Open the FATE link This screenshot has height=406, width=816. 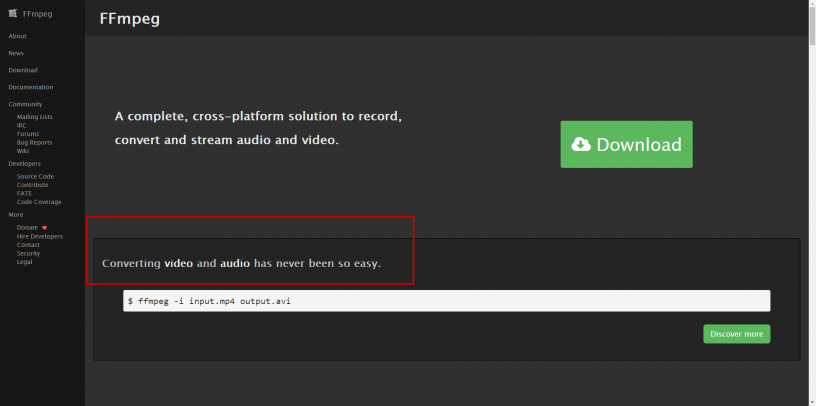tap(24, 193)
